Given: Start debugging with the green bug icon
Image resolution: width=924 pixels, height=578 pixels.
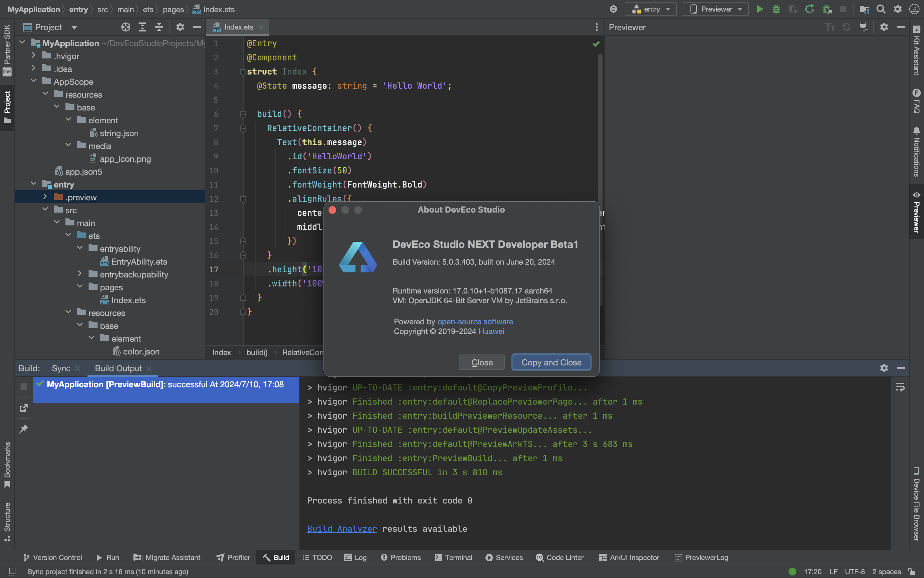Looking at the screenshot, I should tap(776, 9).
